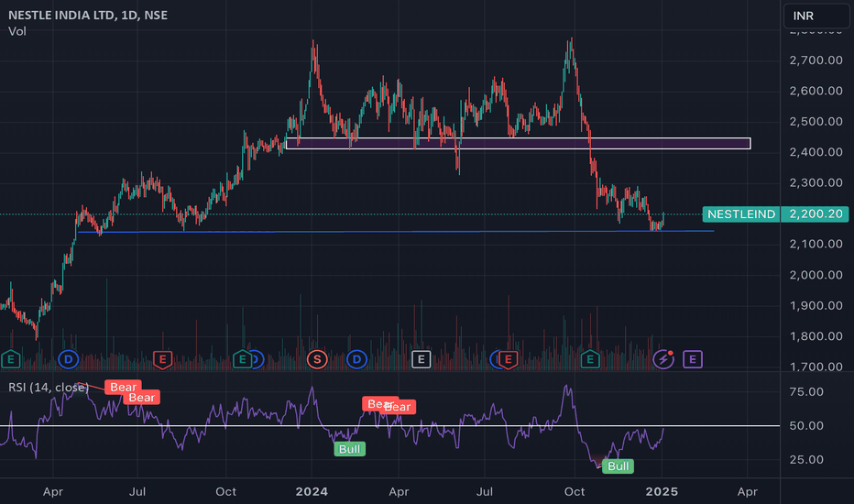
Task: Select the white RSI 50 midline
Action: pos(390,425)
